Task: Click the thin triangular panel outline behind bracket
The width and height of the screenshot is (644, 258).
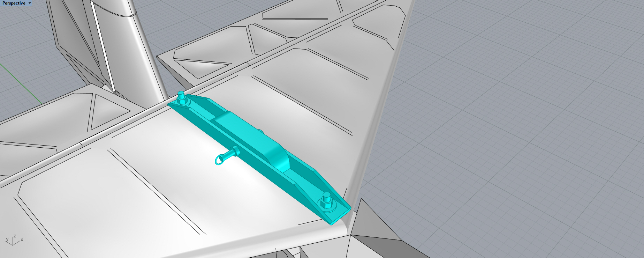Action: click(202, 65)
